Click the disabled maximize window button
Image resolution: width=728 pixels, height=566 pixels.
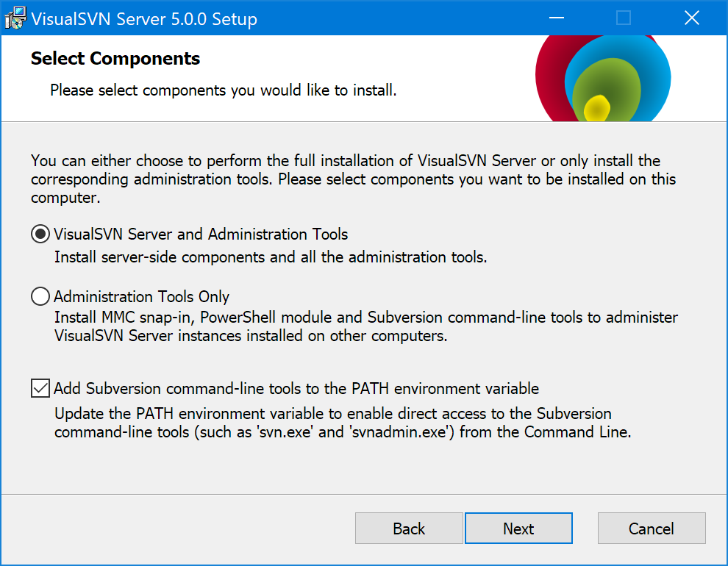[624, 18]
